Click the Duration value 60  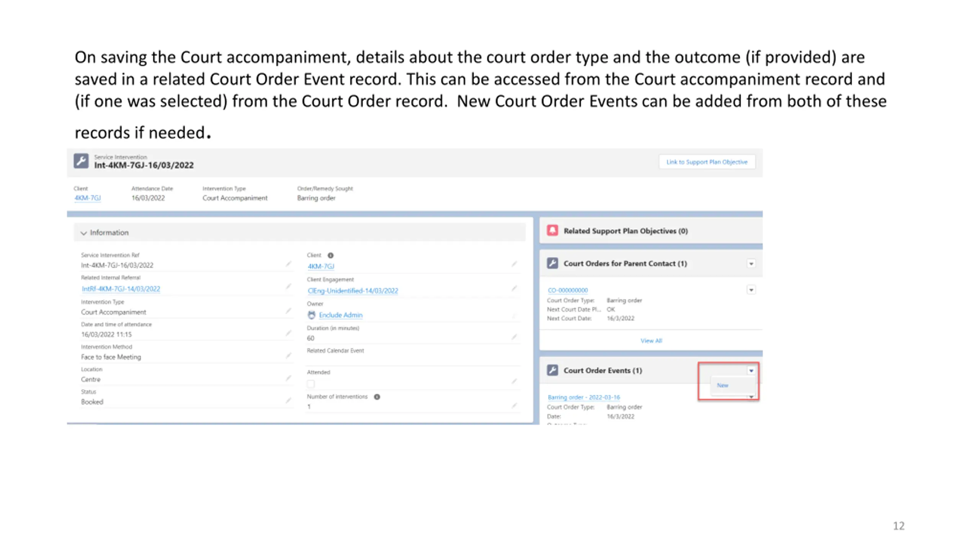pos(310,338)
